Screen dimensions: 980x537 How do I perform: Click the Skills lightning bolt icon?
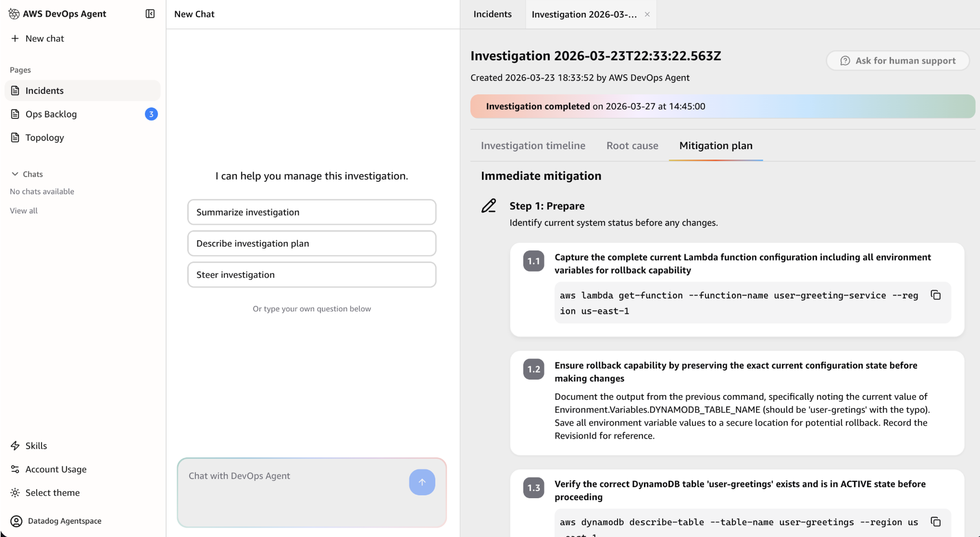pyautogui.click(x=15, y=446)
